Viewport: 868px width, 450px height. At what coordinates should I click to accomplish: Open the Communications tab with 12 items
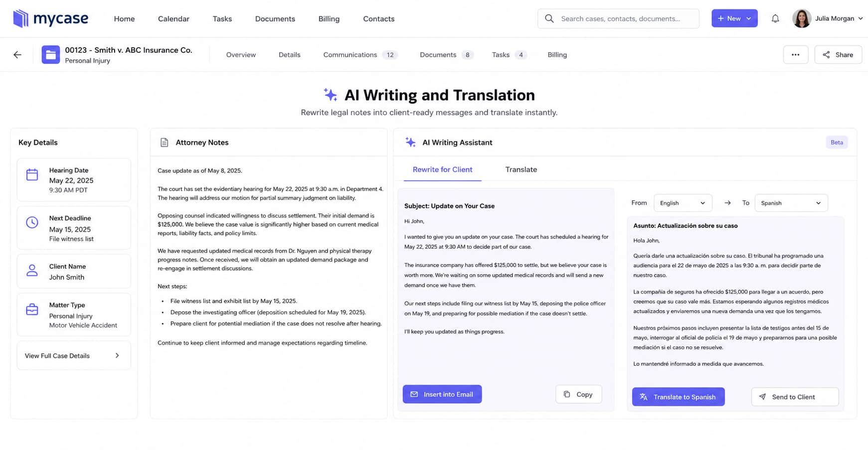(x=360, y=55)
